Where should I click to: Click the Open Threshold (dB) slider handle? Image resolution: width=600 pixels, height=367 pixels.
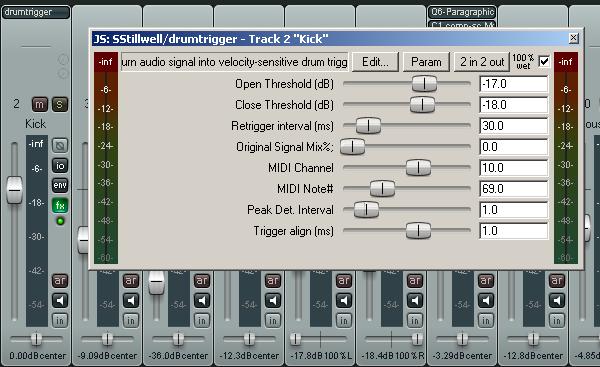click(x=424, y=83)
